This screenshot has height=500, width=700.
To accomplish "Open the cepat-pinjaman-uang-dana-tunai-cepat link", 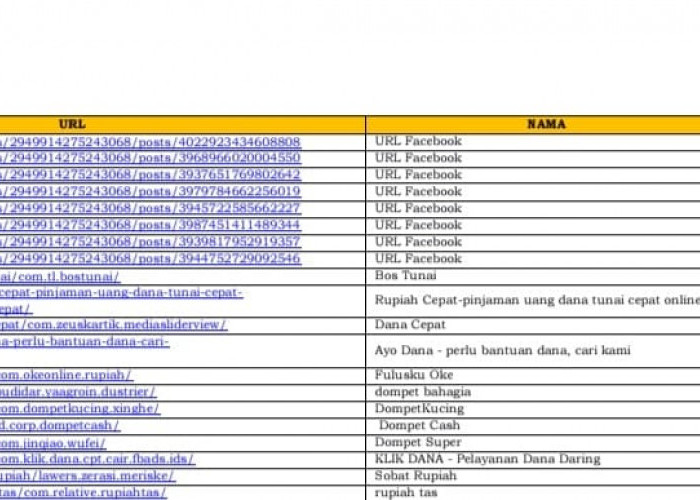I will (121, 300).
